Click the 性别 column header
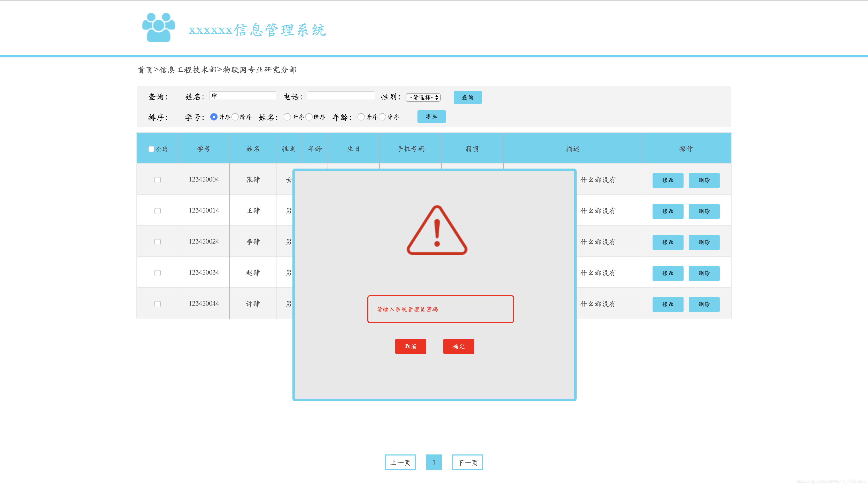 (289, 149)
